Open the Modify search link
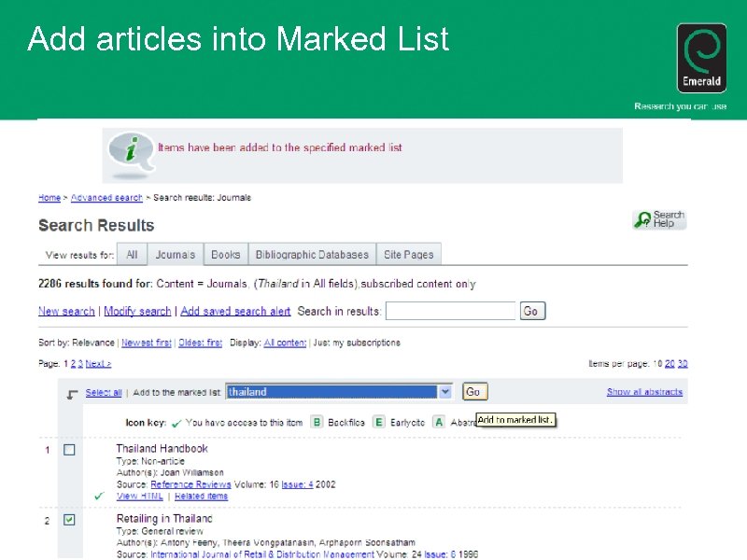 tap(137, 310)
